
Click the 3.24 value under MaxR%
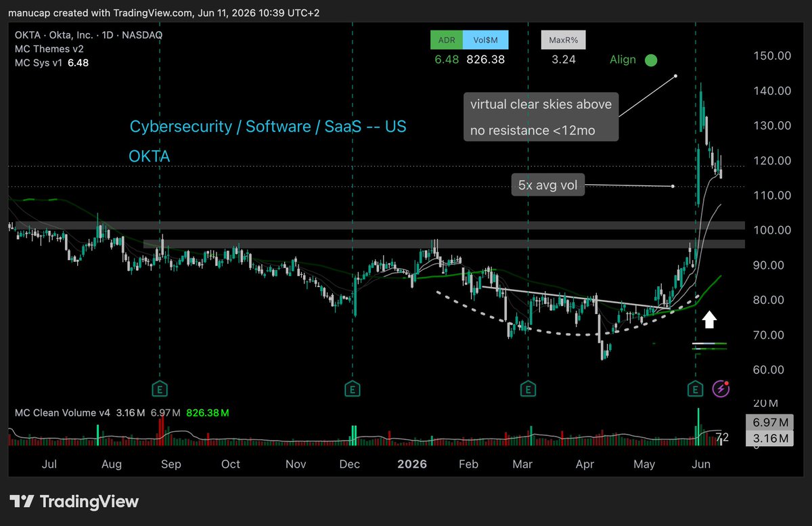[564, 60]
